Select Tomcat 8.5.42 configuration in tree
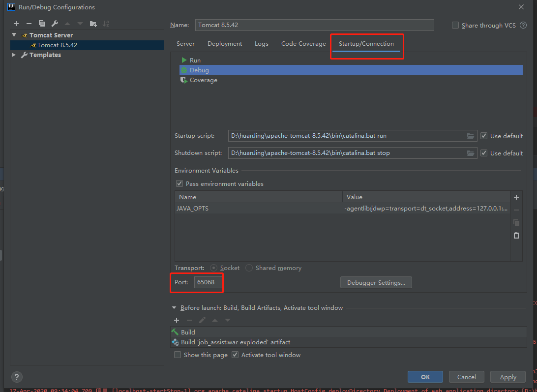537x392 pixels. coord(87,45)
